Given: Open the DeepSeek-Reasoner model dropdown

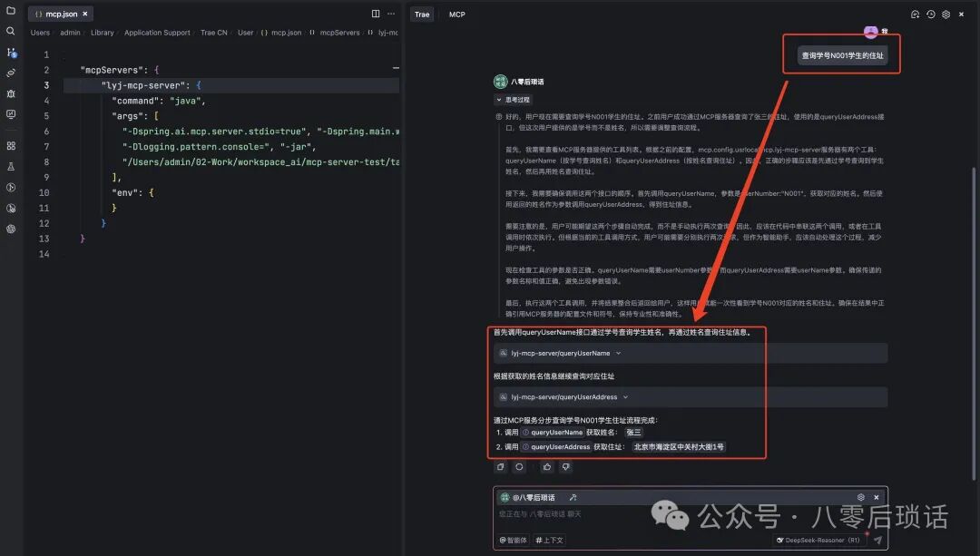Looking at the screenshot, I should [x=819, y=538].
